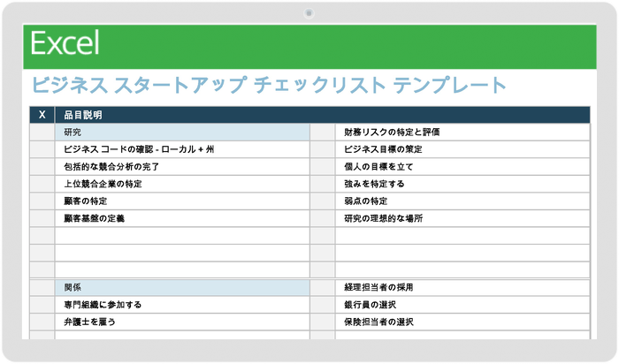Click the 研究の理想的な場所 cell
Screen dimensions: 619x364
click(x=460, y=218)
